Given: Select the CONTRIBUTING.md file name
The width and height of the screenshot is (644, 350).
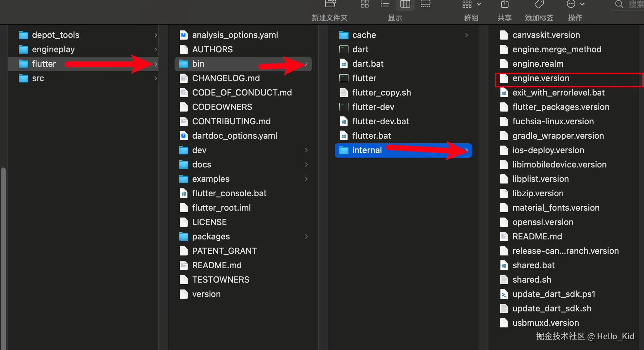Looking at the screenshot, I should click(x=231, y=121).
